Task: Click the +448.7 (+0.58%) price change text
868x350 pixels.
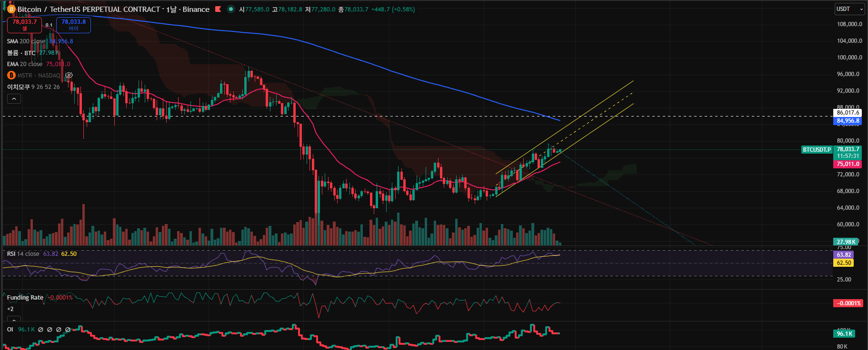Action: click(393, 10)
